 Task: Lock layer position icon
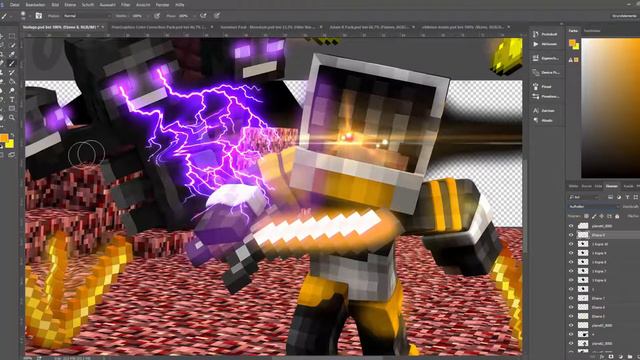coord(602,216)
